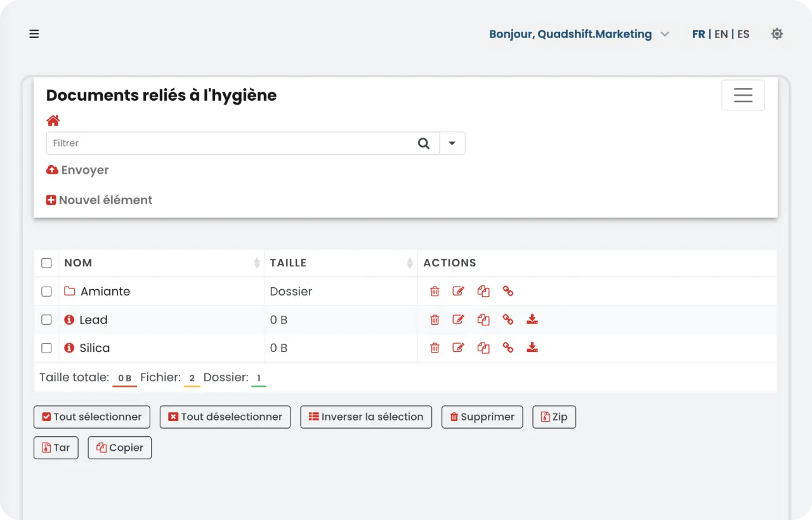Sort the table by the NOM column

point(162,263)
